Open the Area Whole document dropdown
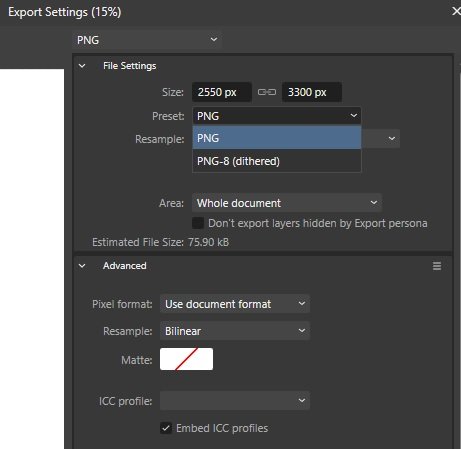This screenshot has height=449, width=461. point(287,203)
